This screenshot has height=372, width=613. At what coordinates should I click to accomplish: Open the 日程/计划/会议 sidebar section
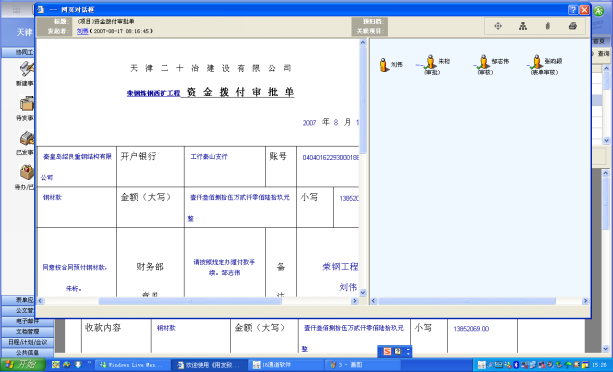(x=27, y=342)
